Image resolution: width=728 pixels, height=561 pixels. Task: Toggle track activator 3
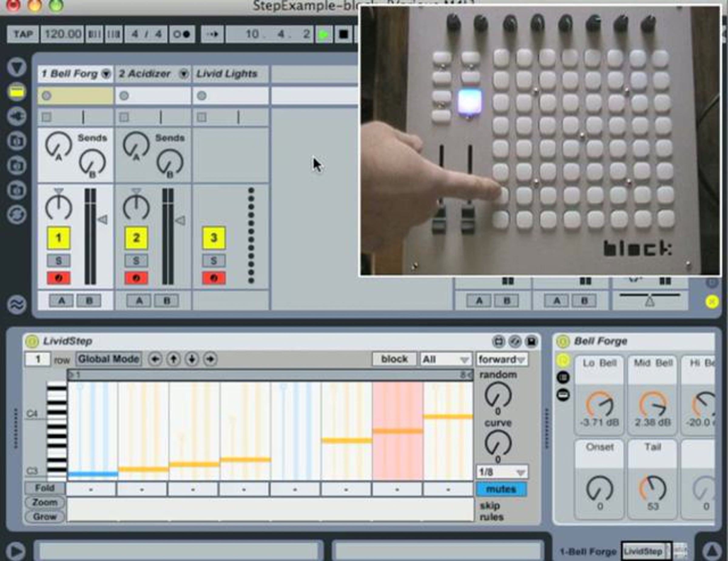point(214,238)
